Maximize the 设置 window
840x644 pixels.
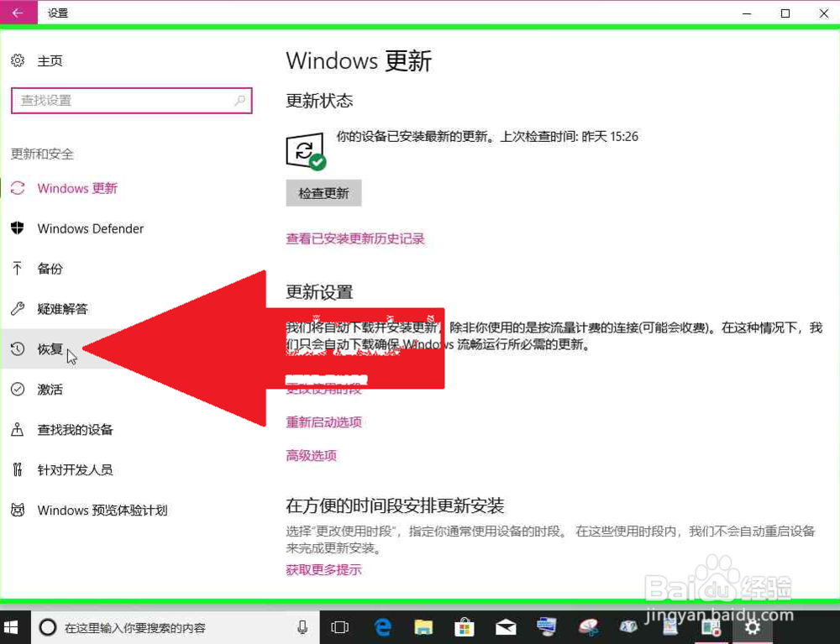[x=785, y=13]
